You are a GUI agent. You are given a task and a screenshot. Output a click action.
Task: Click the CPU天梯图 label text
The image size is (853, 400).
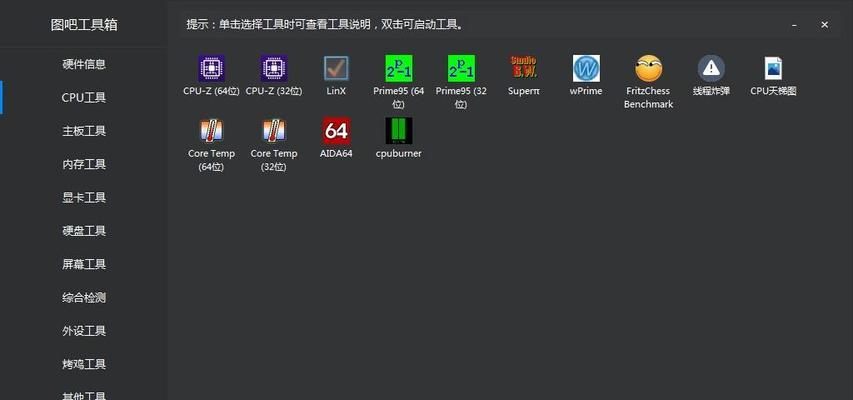[773, 91]
